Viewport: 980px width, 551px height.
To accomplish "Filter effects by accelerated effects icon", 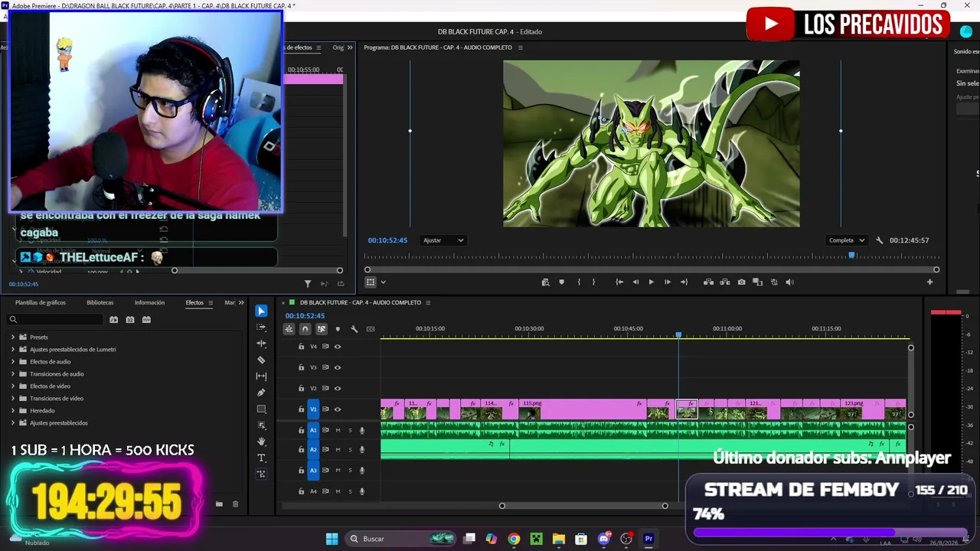I will [113, 319].
